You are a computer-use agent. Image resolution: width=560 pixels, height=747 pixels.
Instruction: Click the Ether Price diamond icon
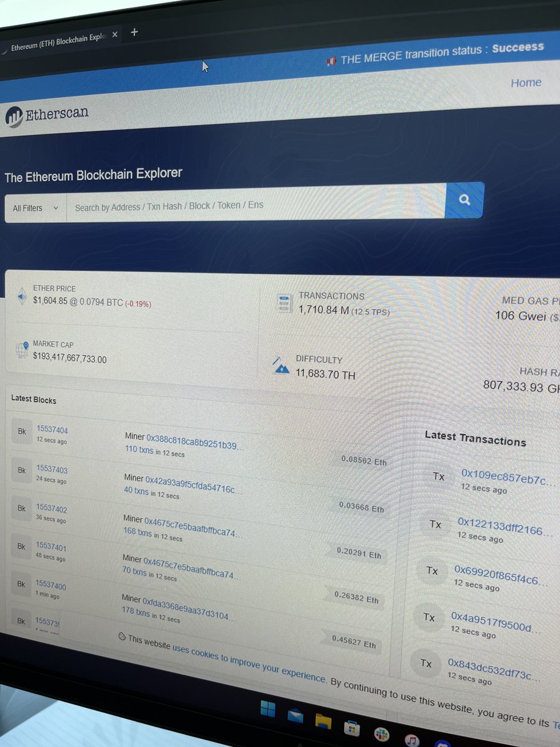click(x=22, y=295)
